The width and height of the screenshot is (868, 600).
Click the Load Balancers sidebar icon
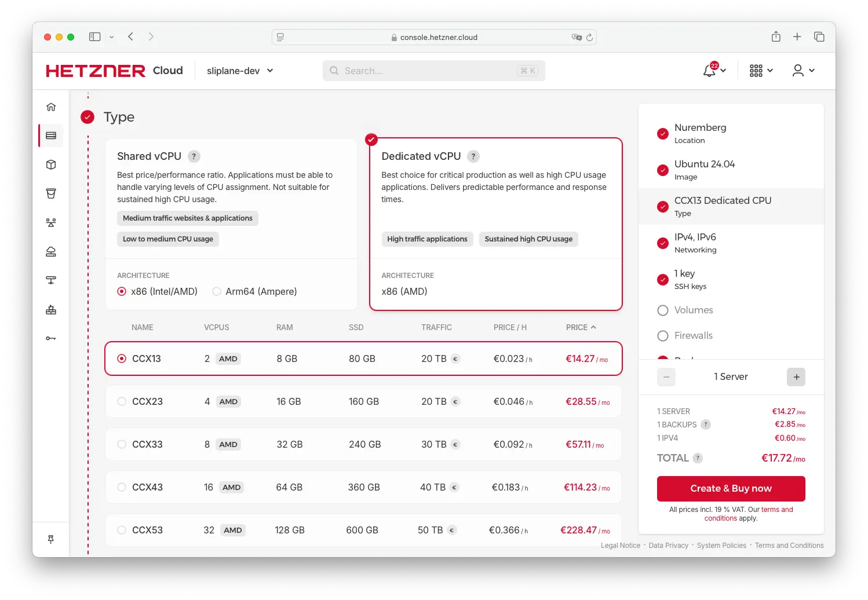tap(51, 222)
